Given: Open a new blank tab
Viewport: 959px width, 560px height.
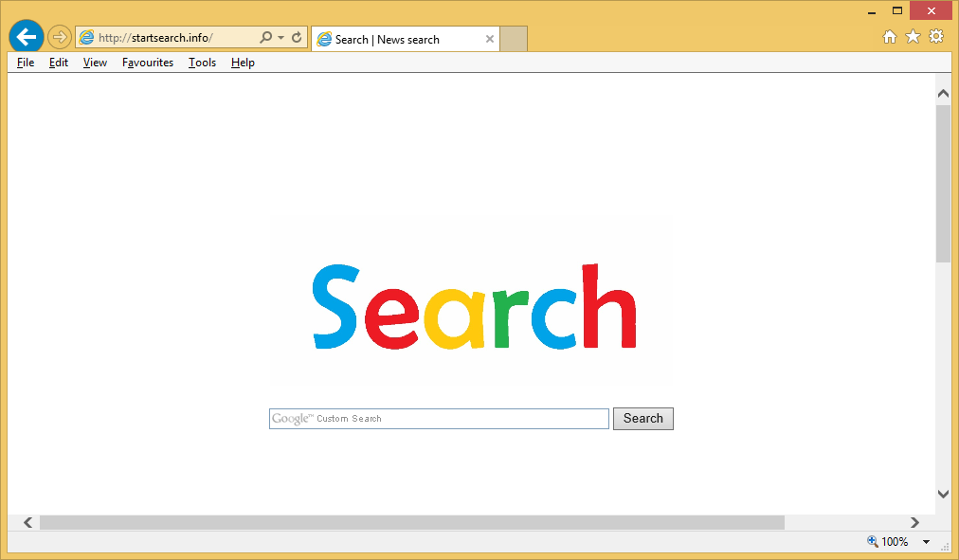Looking at the screenshot, I should (x=514, y=39).
